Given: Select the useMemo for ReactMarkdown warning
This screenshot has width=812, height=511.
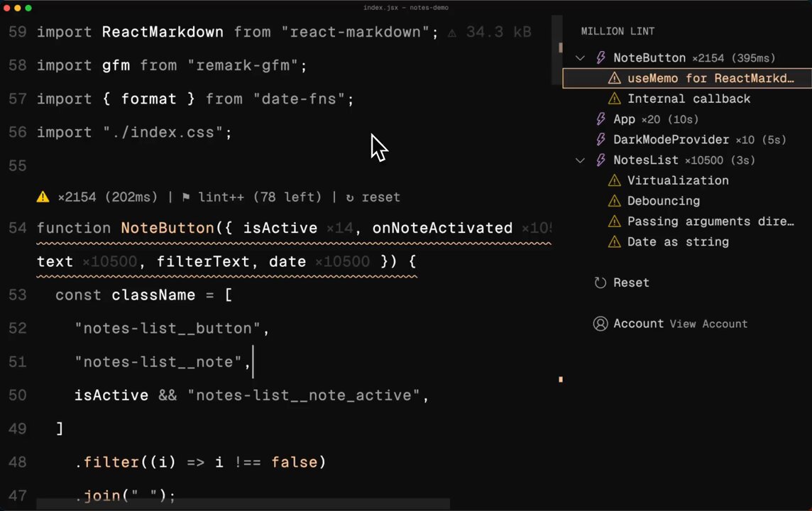Looking at the screenshot, I should pyautogui.click(x=710, y=79).
